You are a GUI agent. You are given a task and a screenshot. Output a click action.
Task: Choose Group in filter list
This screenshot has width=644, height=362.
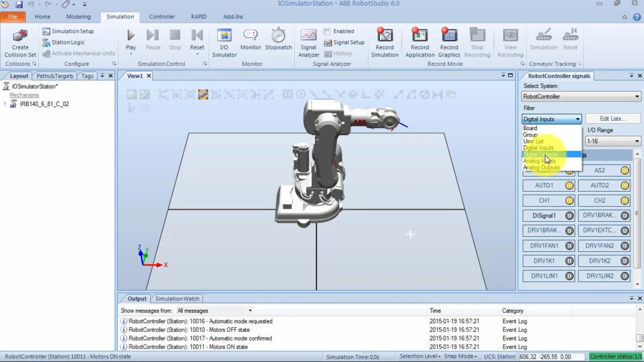552,134
